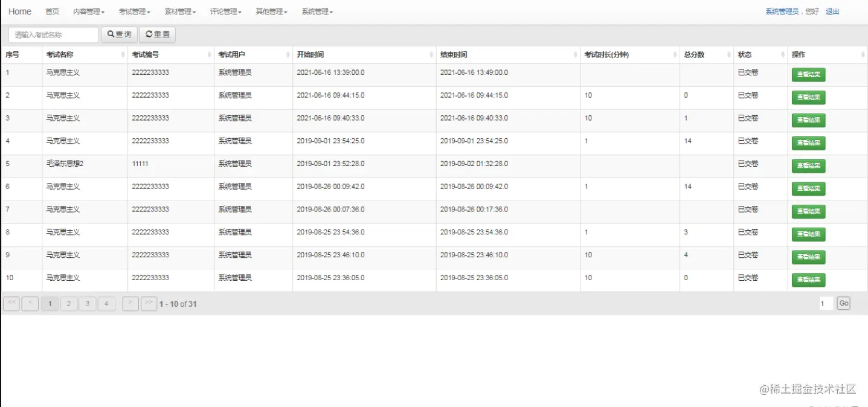Screen dimensions: 868x407
Task: Open the 考试管理 dropdown menu
Action: click(x=134, y=11)
